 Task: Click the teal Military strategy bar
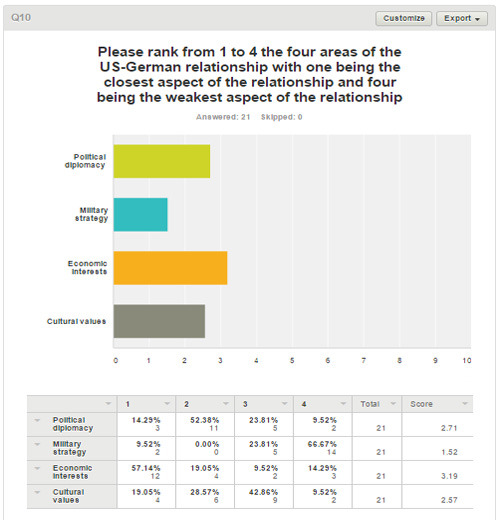point(140,215)
